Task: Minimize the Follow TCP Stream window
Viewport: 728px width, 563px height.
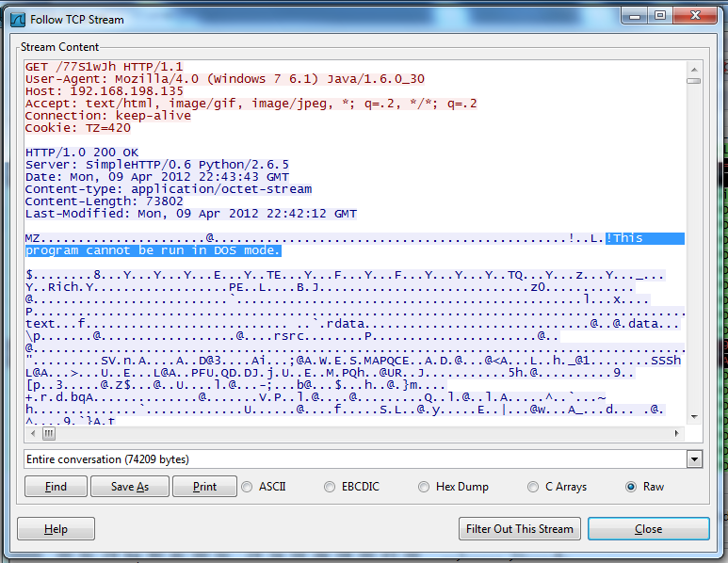Action: click(635, 16)
